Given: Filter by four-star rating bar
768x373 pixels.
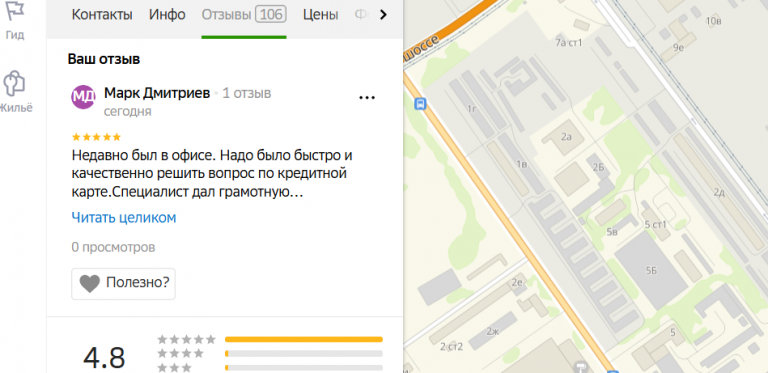Looking at the screenshot, I should (304, 353).
